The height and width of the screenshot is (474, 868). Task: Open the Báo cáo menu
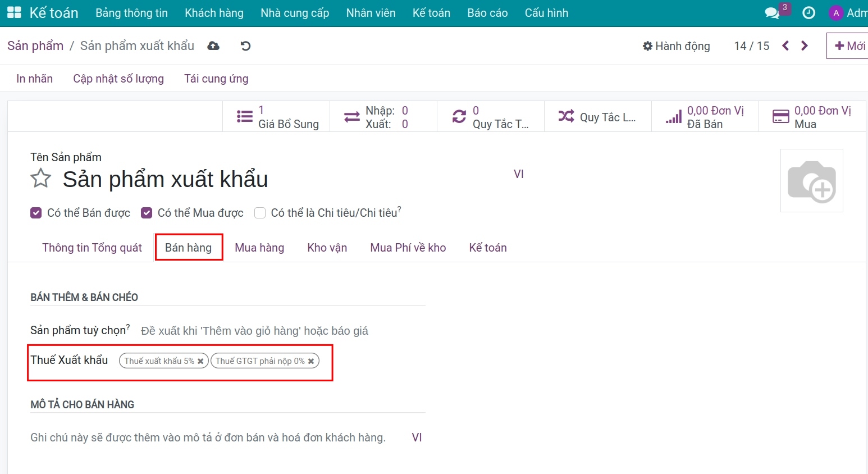(x=487, y=13)
